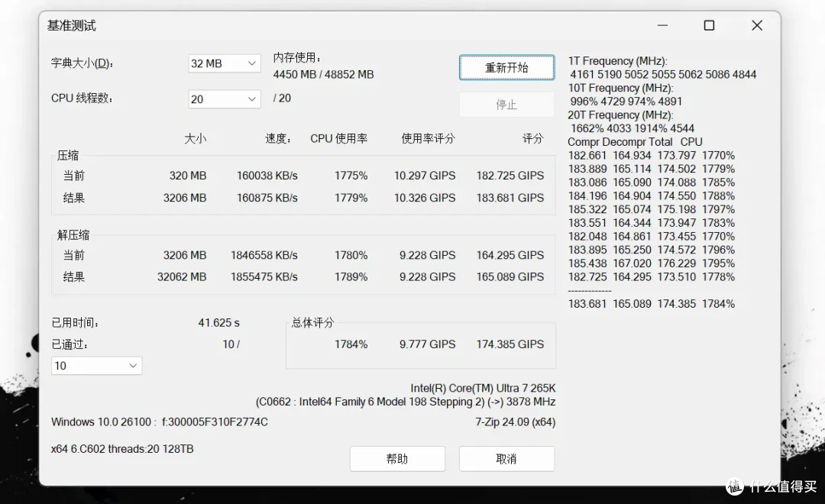Click the overall 9.777 GIPS value
Image resolution: width=825 pixels, height=504 pixels.
pyautogui.click(x=427, y=344)
